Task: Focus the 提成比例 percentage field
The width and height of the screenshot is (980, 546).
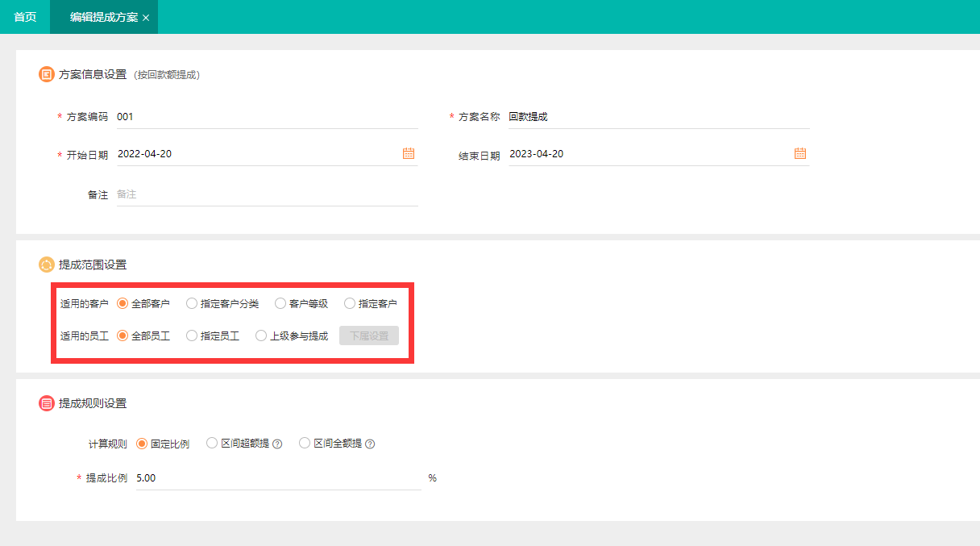Action: pos(278,478)
